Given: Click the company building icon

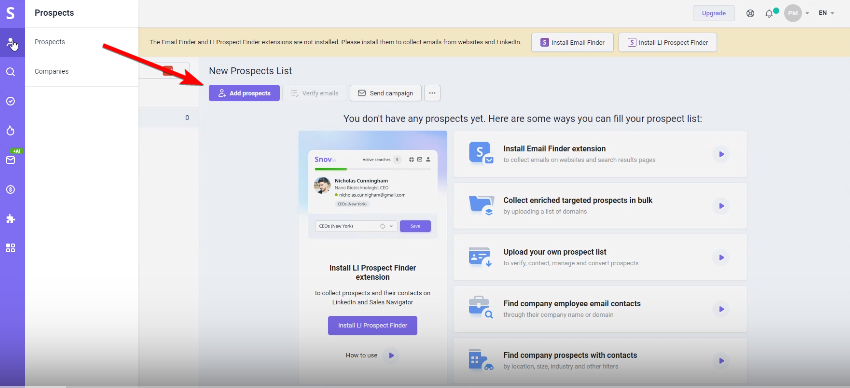Looking at the screenshot, I should click(481, 360).
